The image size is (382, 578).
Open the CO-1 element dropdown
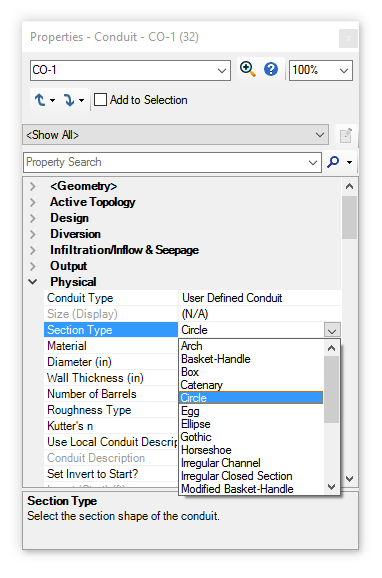222,70
